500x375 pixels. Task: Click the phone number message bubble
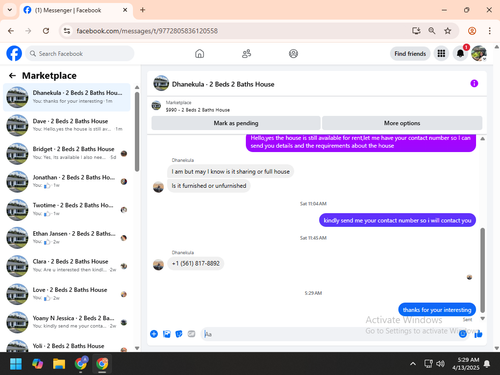[x=196, y=263]
